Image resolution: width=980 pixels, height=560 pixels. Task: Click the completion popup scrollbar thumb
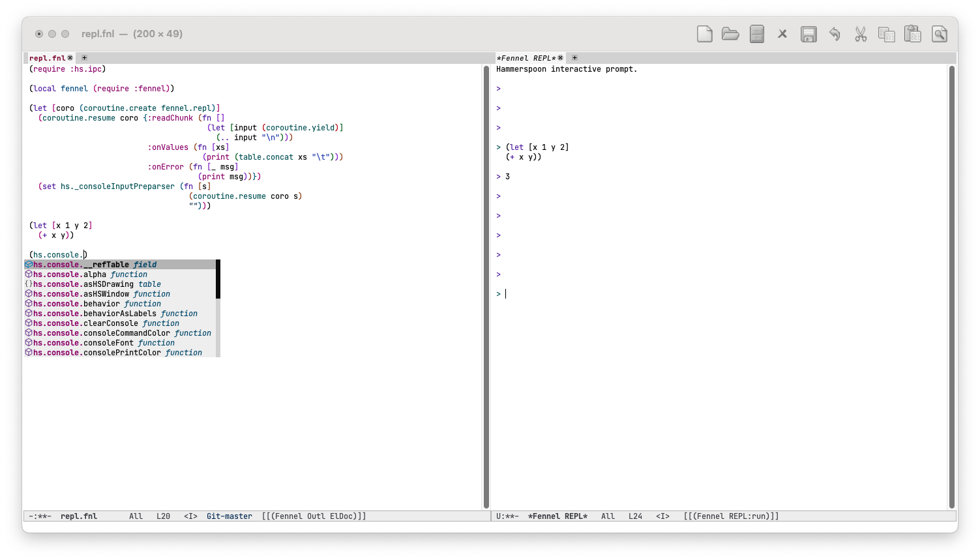(218, 279)
